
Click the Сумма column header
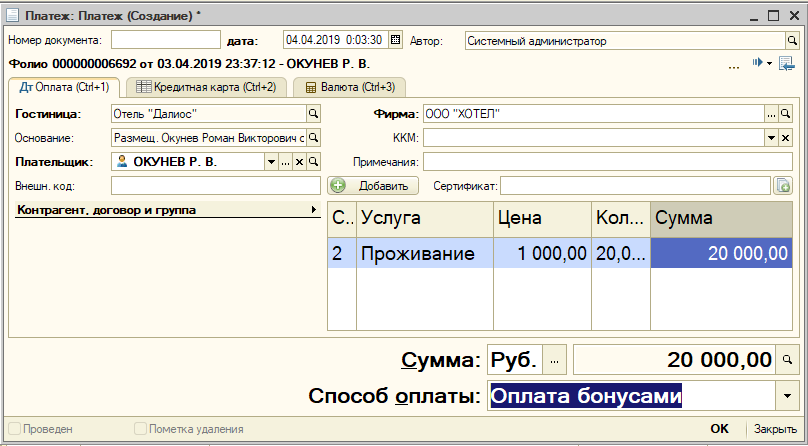tap(721, 219)
